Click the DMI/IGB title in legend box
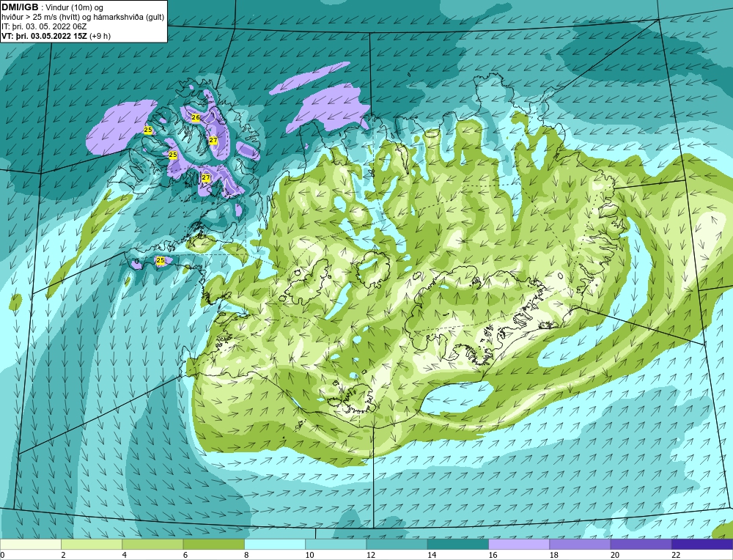This screenshot has width=733, height=560. click(20, 7)
